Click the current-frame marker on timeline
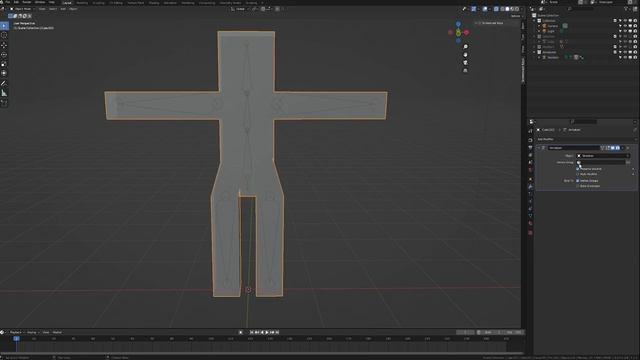Image resolution: width=640 pixels, height=360 pixels. click(x=16, y=338)
